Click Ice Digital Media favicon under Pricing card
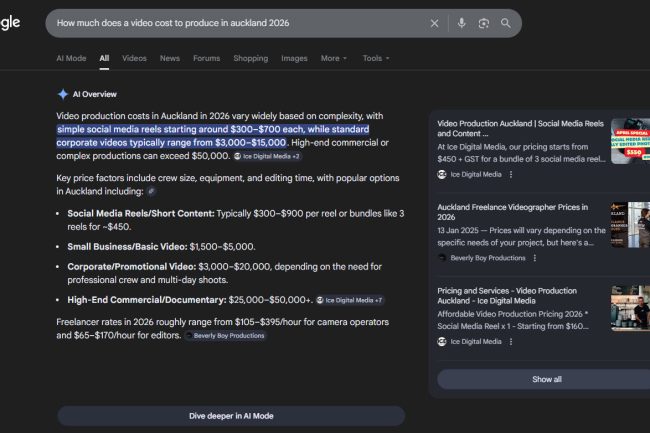This screenshot has height=433, width=650. pyautogui.click(x=442, y=341)
